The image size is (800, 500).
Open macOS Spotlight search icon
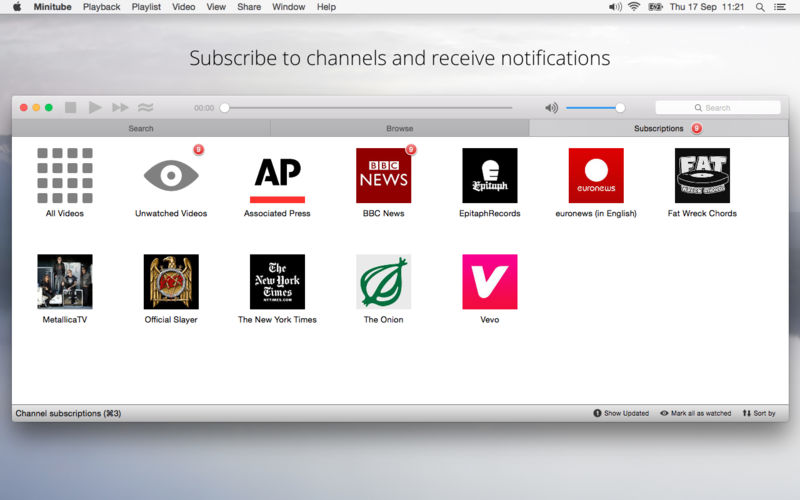760,7
